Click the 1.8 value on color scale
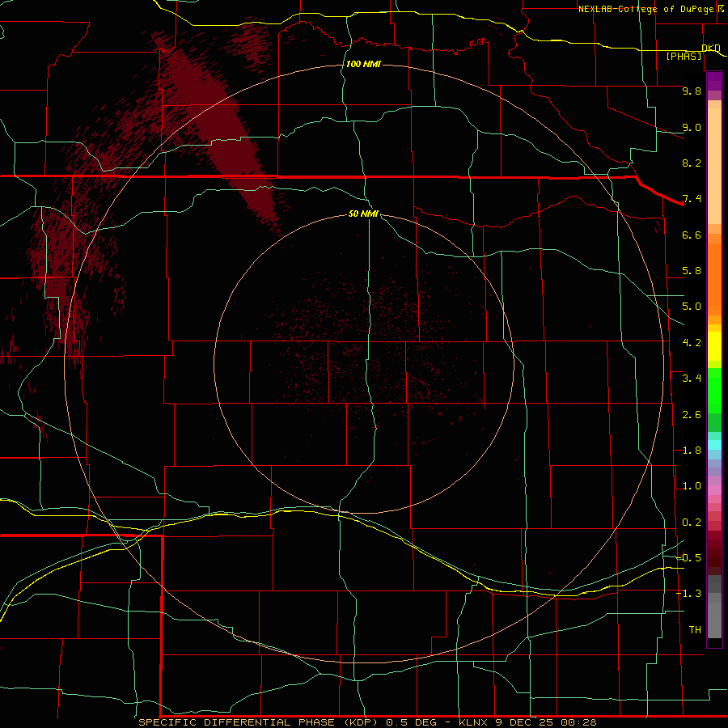 (692, 451)
